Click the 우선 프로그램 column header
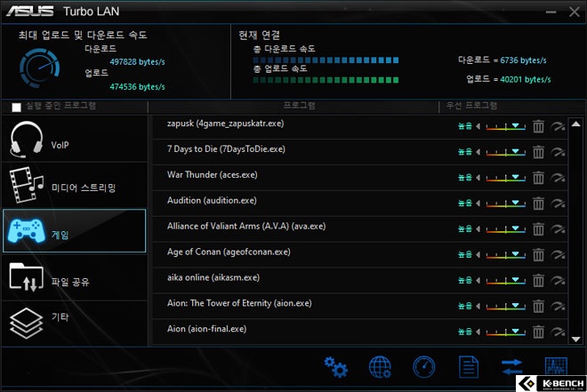 tap(471, 106)
